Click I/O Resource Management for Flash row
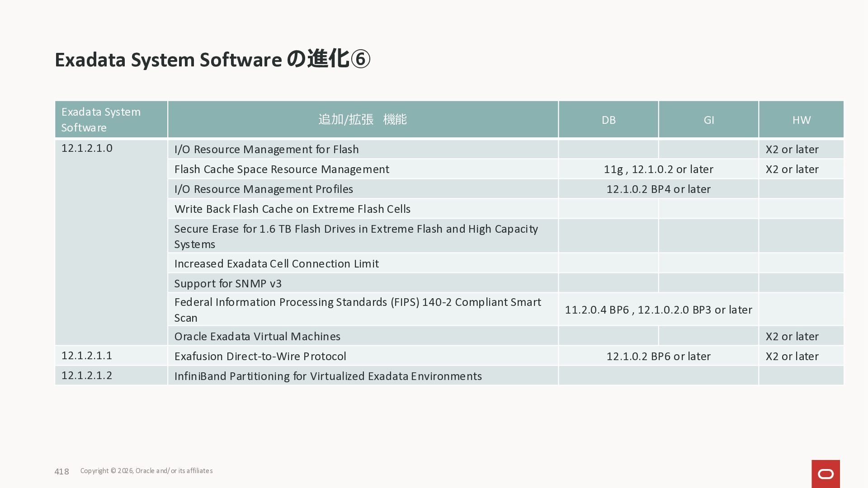868x488 pixels. [266, 150]
